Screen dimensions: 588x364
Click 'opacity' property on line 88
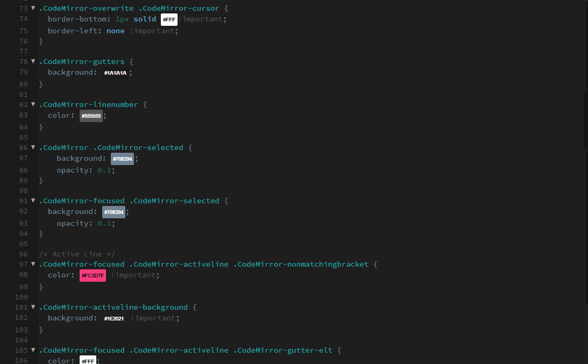click(73, 170)
